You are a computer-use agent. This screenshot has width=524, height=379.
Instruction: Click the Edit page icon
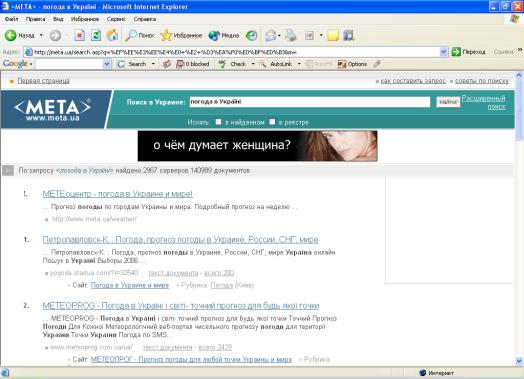(309, 35)
